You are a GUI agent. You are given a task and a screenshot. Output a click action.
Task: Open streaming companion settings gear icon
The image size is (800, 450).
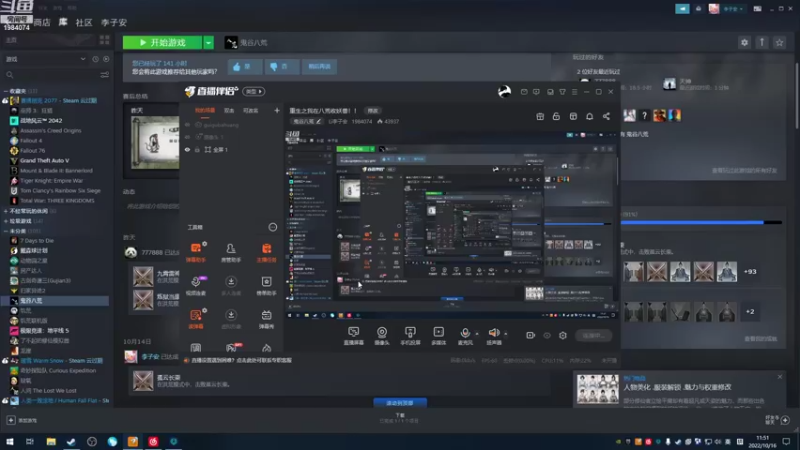point(563,335)
